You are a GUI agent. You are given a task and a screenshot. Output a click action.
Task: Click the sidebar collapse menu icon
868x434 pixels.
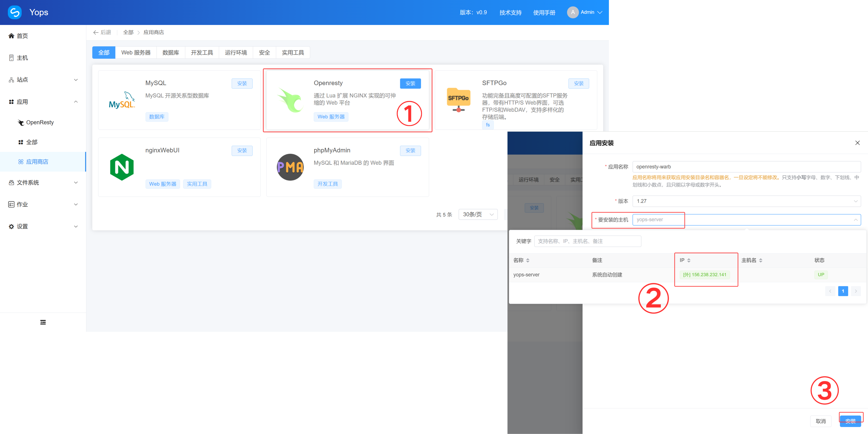(x=43, y=322)
